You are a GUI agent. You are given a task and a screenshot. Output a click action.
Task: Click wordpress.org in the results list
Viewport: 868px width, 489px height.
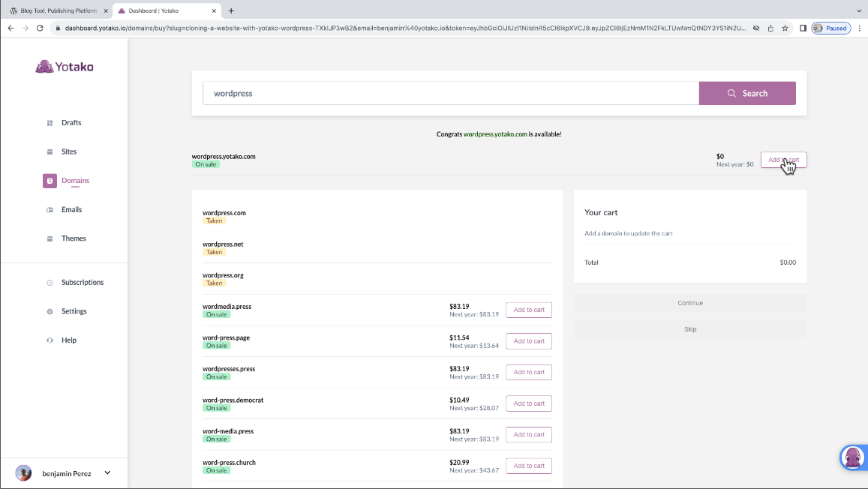[x=223, y=275]
